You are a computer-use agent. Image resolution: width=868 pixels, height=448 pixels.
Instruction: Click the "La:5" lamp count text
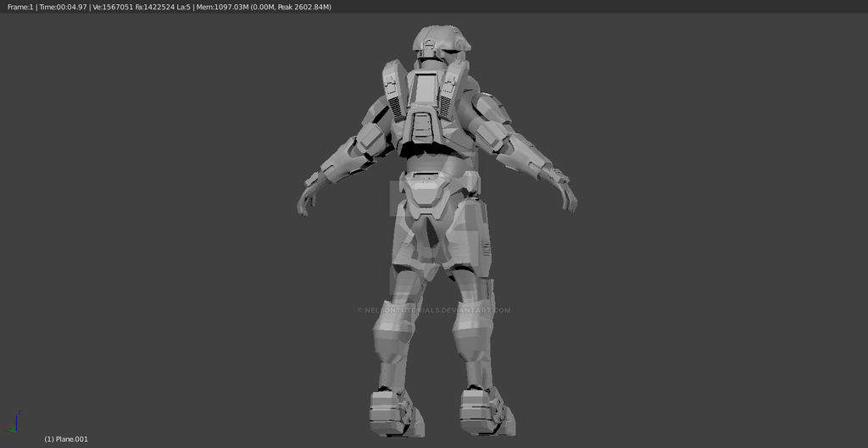184,7
